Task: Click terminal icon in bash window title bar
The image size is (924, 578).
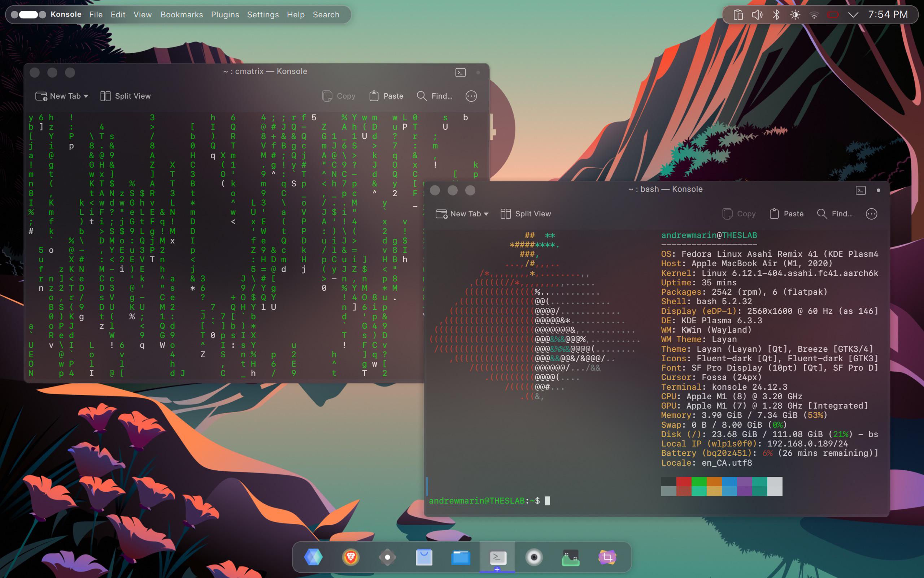Action: [860, 190]
